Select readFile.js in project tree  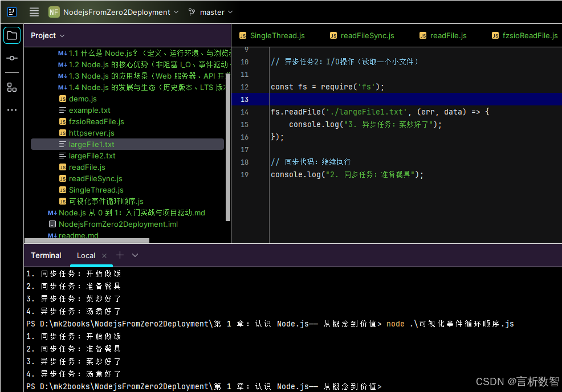coord(87,168)
